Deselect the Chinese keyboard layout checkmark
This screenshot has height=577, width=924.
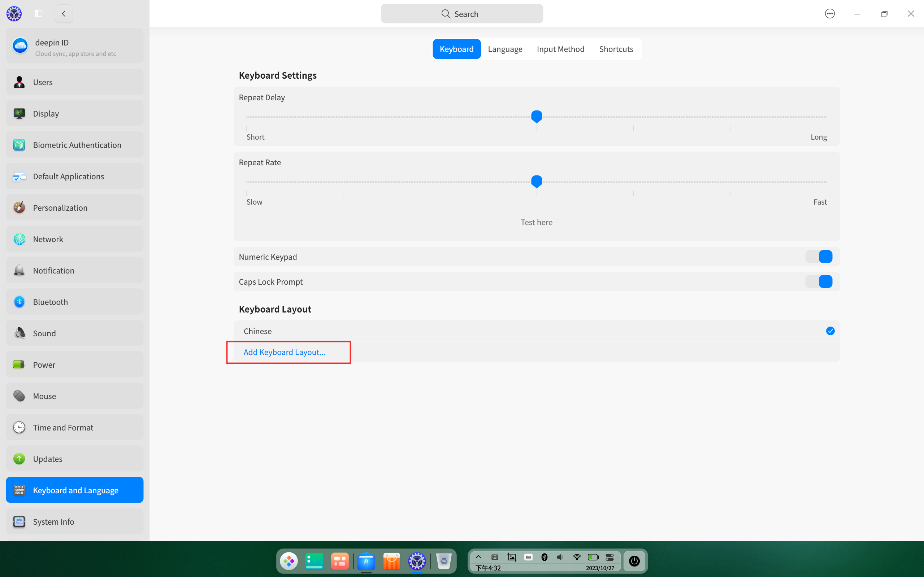(830, 331)
